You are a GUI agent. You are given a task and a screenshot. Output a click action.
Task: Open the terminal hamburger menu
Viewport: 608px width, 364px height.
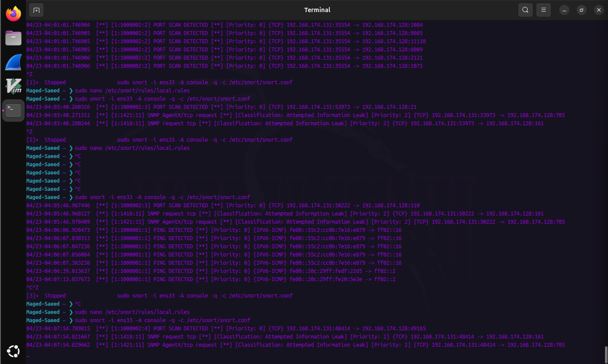coord(544,10)
